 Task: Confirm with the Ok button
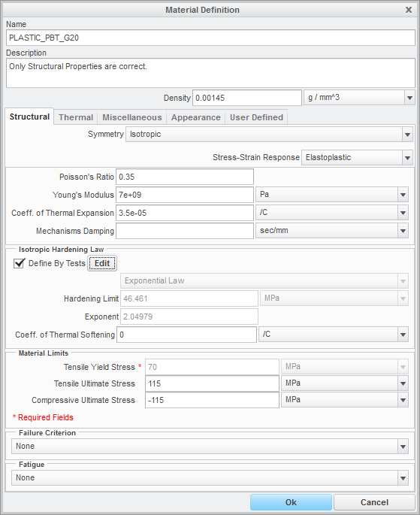(x=291, y=502)
